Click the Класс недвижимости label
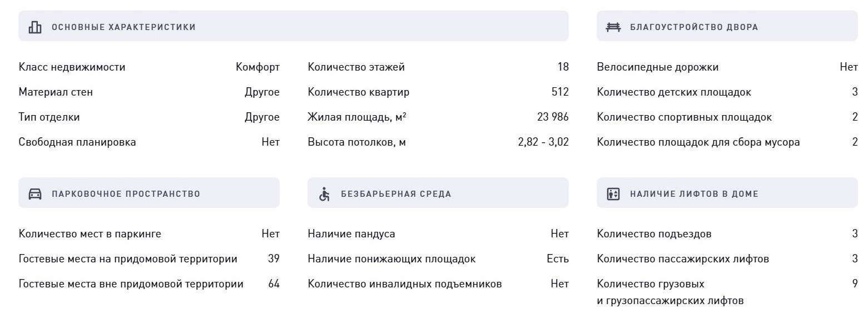 pyautogui.click(x=72, y=67)
